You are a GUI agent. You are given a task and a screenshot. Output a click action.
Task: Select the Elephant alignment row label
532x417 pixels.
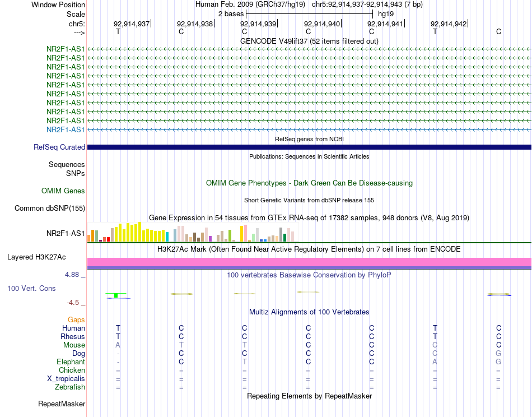71,362
